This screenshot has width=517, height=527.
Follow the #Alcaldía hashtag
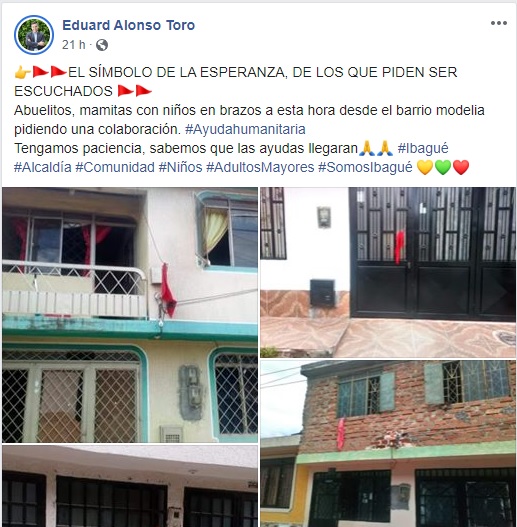coord(43,167)
